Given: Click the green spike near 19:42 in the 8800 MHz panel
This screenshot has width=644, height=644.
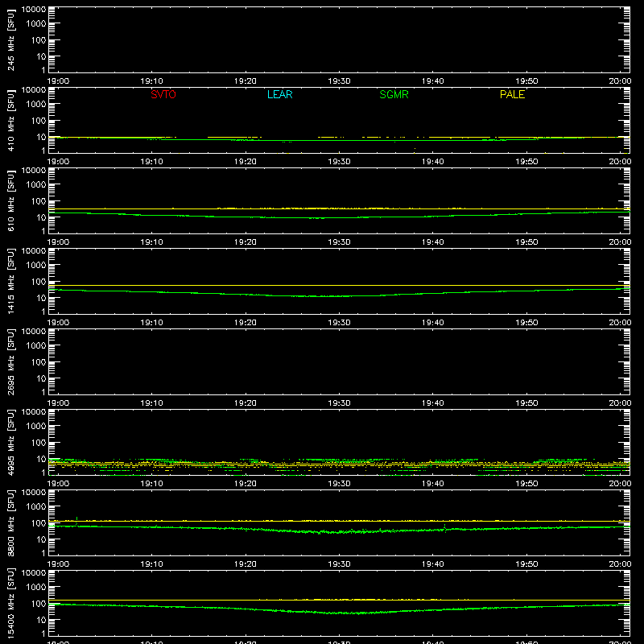Looking at the screenshot, I should (x=445, y=528).
